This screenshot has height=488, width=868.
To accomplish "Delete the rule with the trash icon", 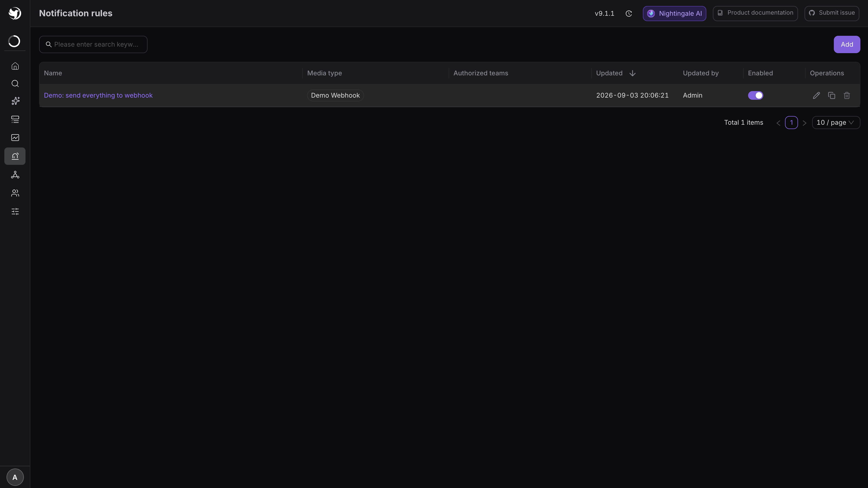I will pos(846,96).
